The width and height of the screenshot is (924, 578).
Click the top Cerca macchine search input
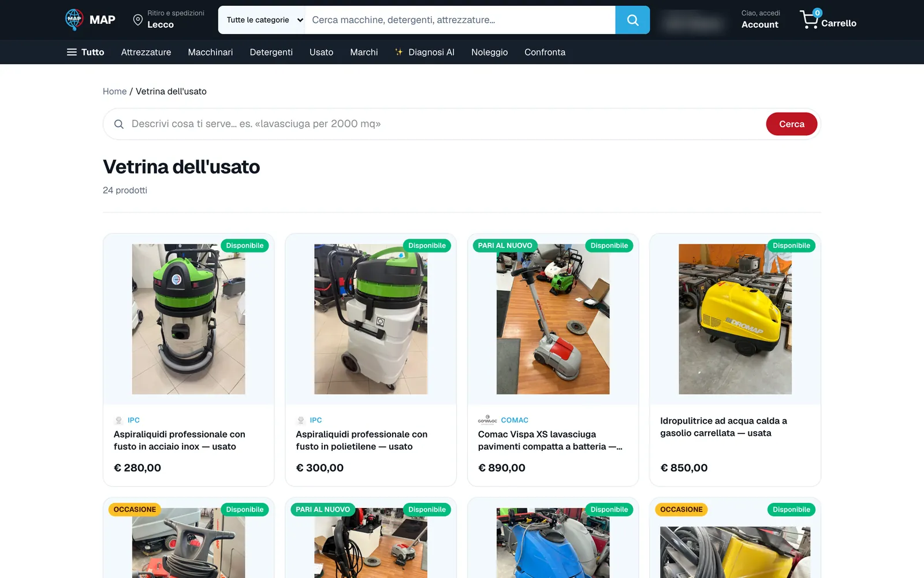pyautogui.click(x=460, y=20)
